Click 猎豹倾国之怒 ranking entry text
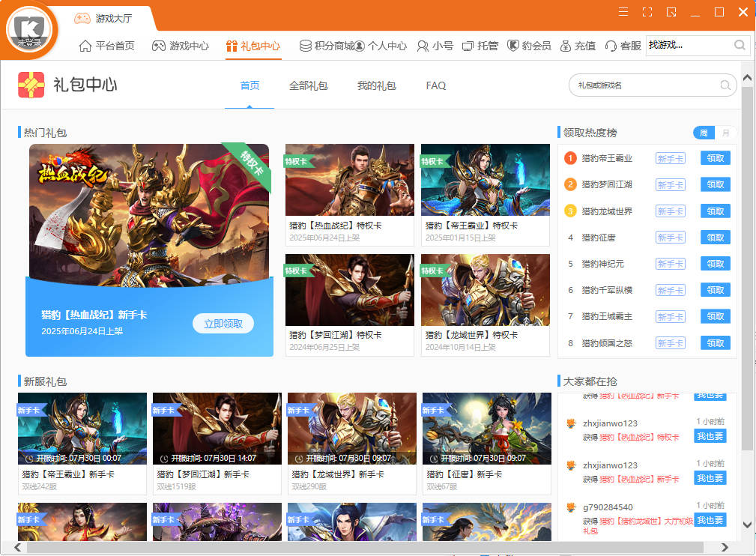This screenshot has height=556, width=756. click(x=607, y=343)
